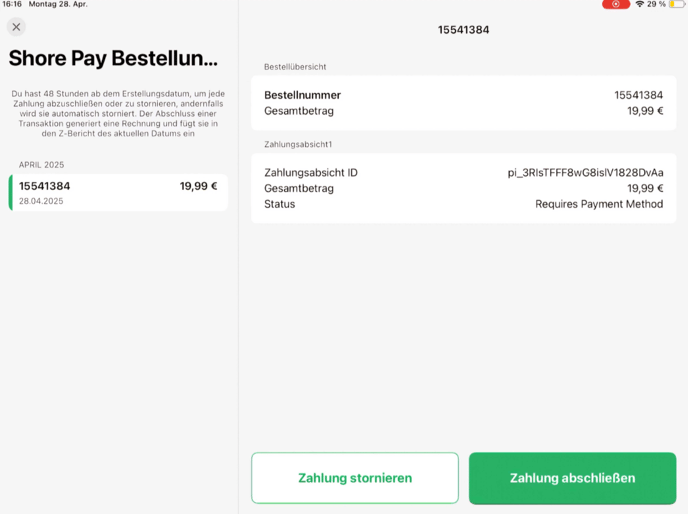Tap the 29 % battery percentage

coord(656,4)
